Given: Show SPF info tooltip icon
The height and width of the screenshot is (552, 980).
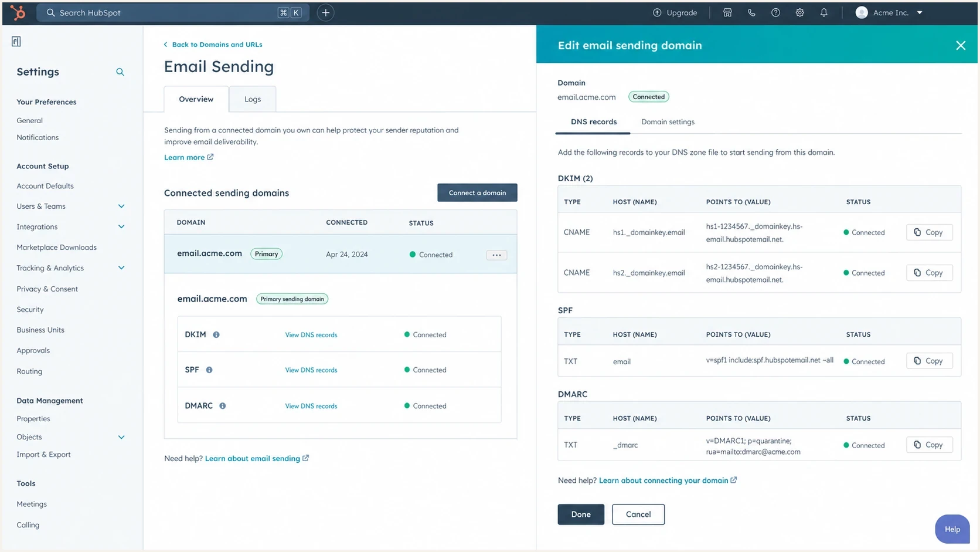Looking at the screenshot, I should coord(209,370).
